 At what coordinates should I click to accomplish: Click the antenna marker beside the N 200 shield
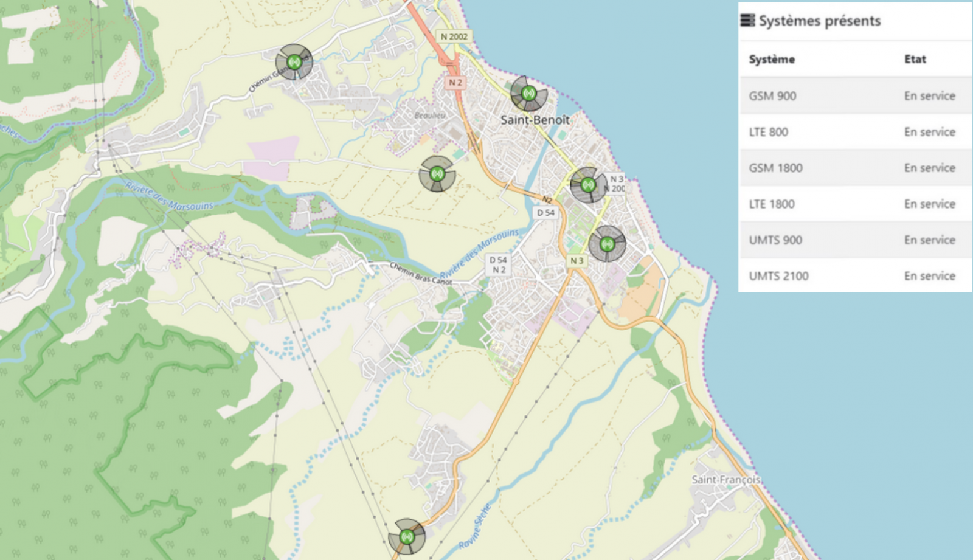[x=588, y=184]
